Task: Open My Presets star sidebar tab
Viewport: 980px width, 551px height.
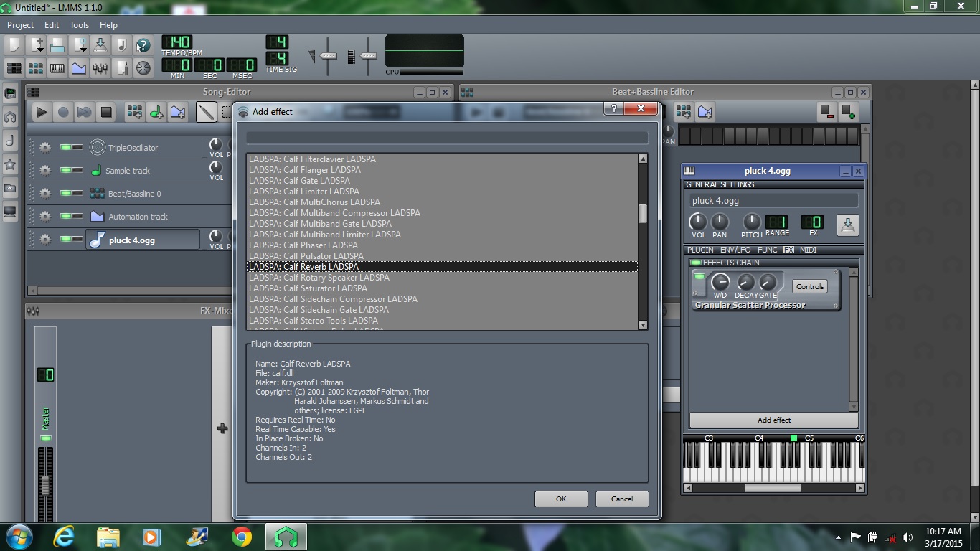Action: (10, 164)
